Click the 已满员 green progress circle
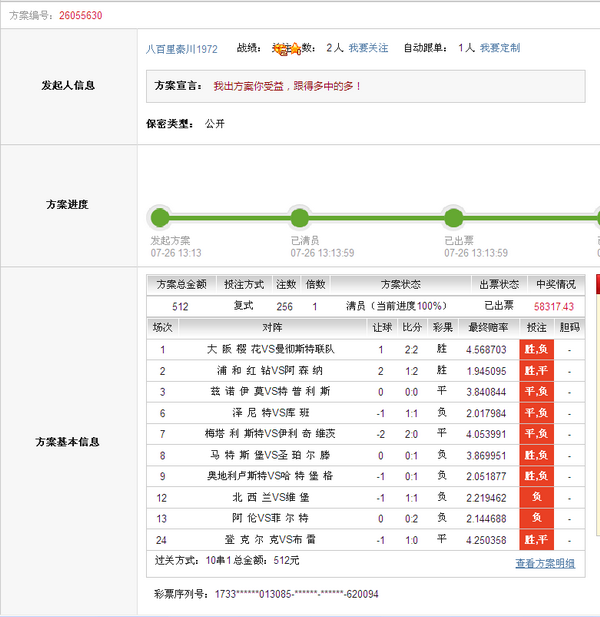Viewport: 600px width, 617px height. pyautogui.click(x=299, y=219)
